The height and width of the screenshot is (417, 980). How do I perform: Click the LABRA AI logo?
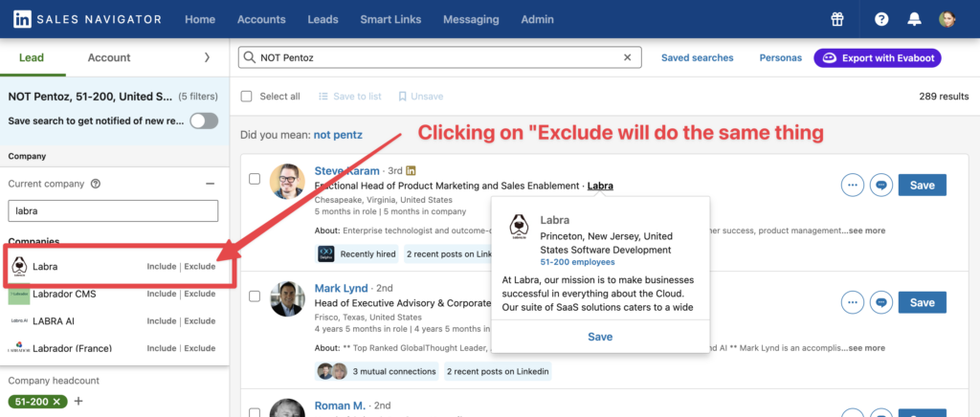pos(19,320)
